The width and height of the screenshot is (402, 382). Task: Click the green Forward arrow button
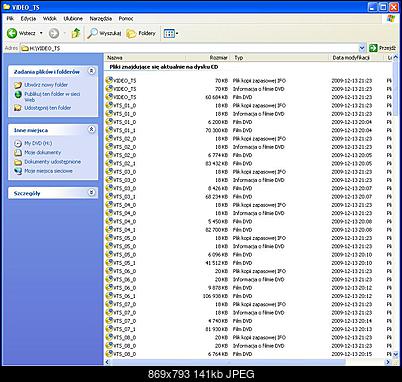54,33
